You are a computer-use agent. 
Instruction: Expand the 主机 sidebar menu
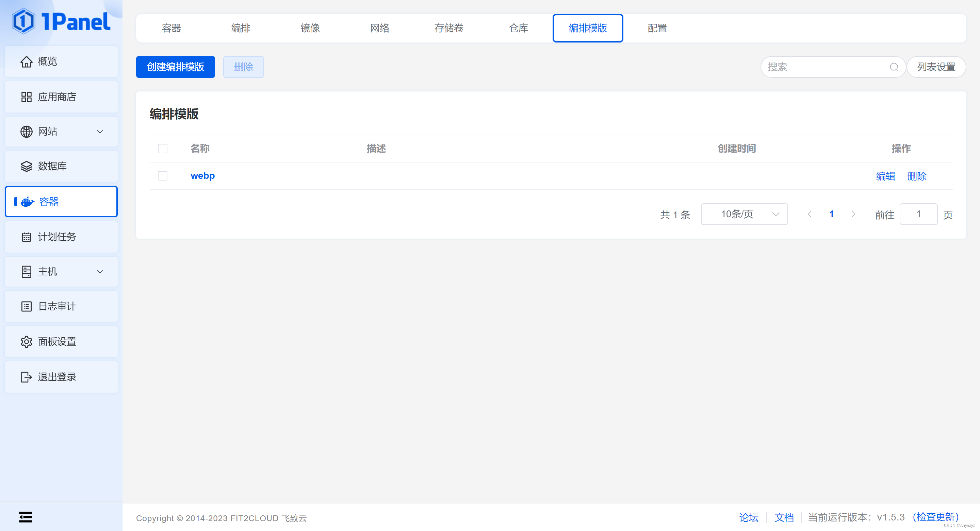[x=100, y=272]
